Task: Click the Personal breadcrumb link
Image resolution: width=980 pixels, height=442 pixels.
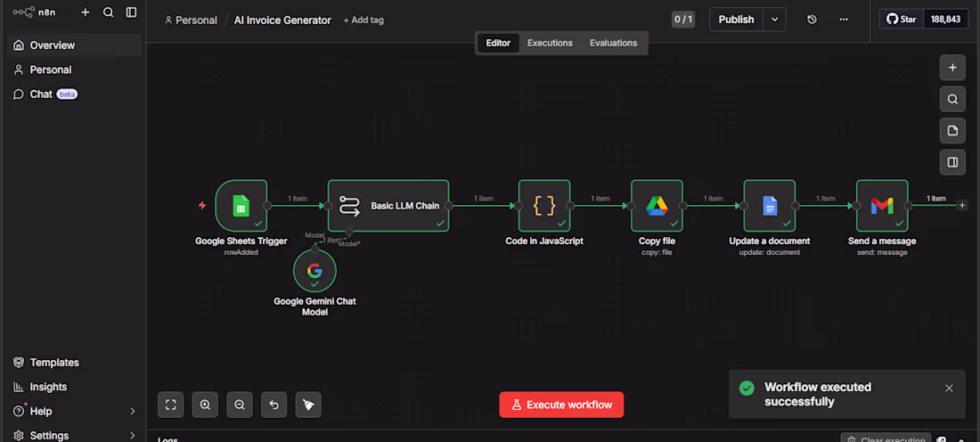Action: click(191, 20)
